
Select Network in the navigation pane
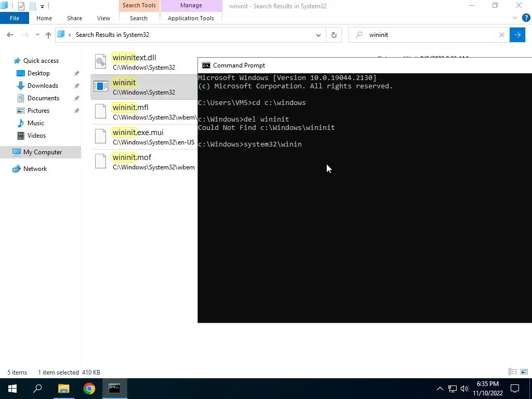pos(35,169)
